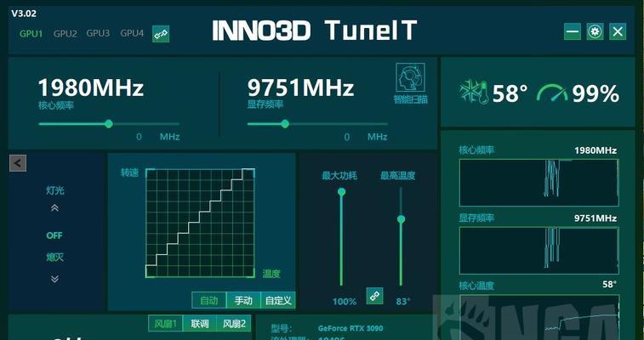Viewport: 644px width, 340px height.
Task: Toggle GPU link sync icon beside GPU4
Action: pos(161,34)
